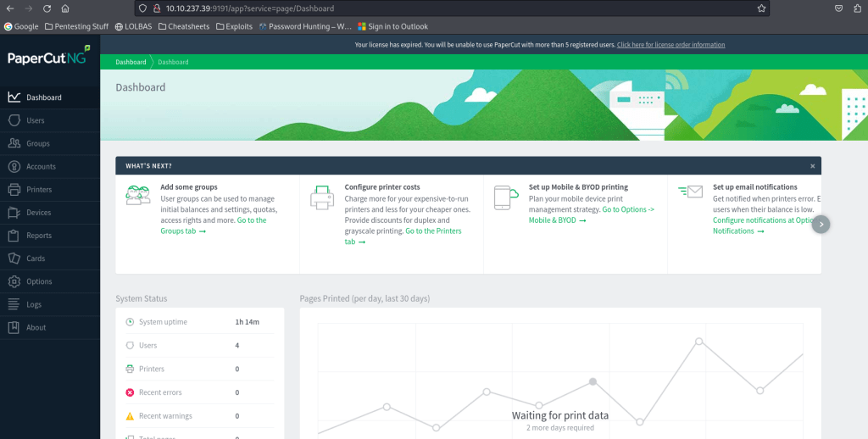Bookmark the page using the star icon

pos(761,8)
